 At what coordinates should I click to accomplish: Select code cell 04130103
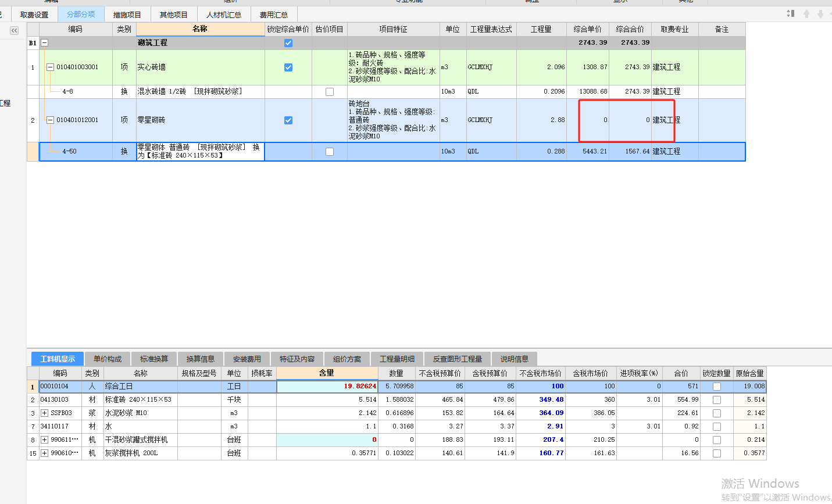60,400
